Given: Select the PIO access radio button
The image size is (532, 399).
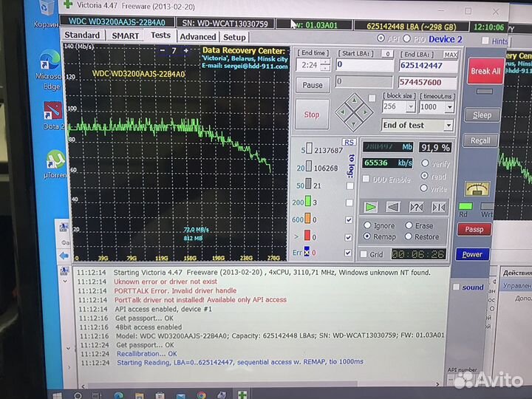Looking at the screenshot, I should 407,38.
